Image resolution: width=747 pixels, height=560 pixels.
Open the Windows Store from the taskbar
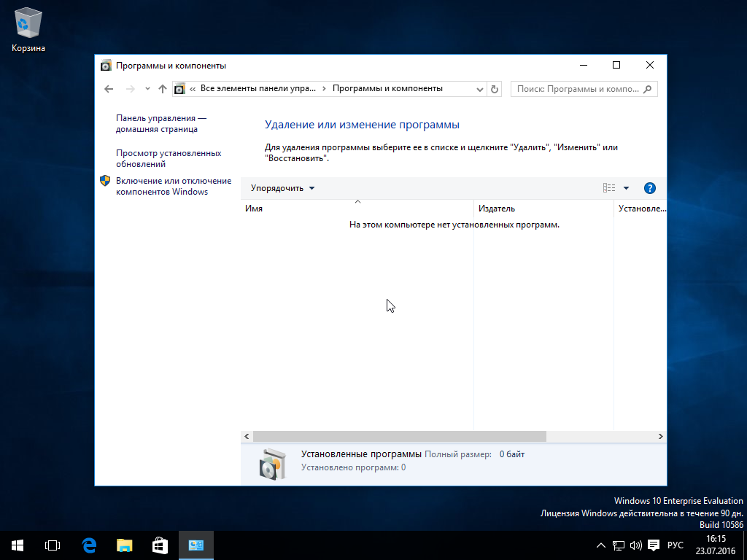[159, 545]
